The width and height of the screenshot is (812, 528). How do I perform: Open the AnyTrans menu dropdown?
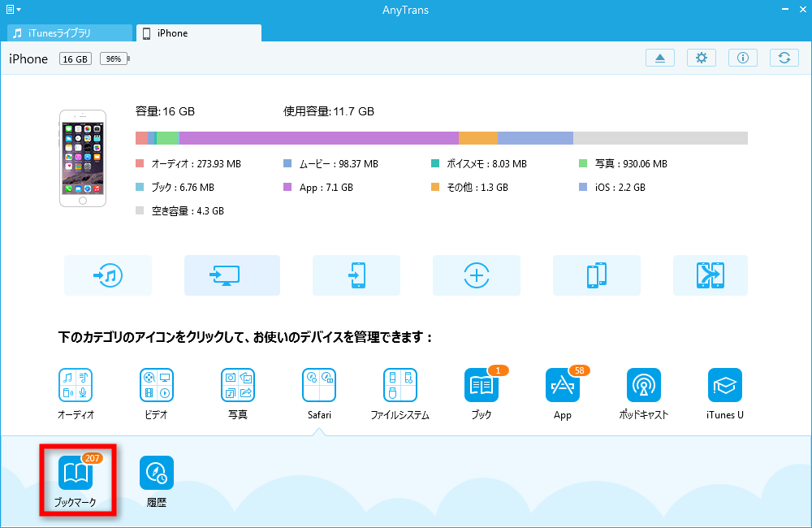(x=13, y=9)
